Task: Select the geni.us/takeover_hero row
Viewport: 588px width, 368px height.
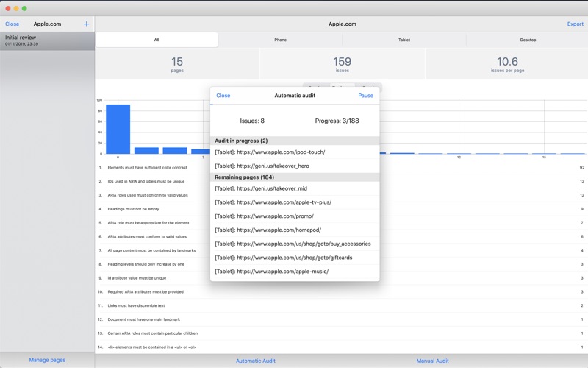Action: 295,166
